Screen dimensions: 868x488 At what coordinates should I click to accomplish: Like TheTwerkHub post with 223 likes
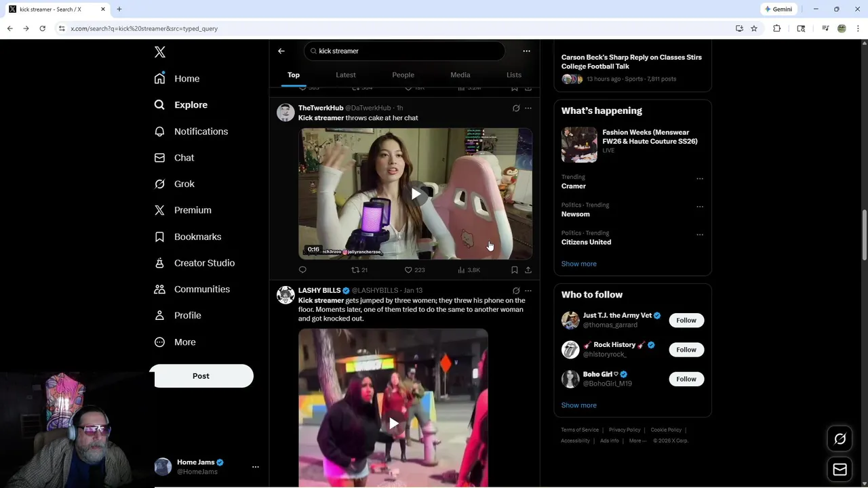(414, 270)
